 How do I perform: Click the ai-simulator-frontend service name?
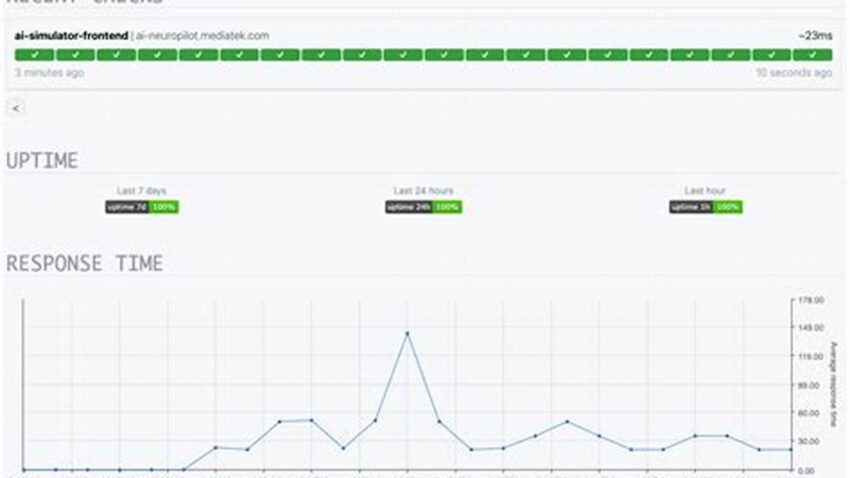(x=71, y=36)
